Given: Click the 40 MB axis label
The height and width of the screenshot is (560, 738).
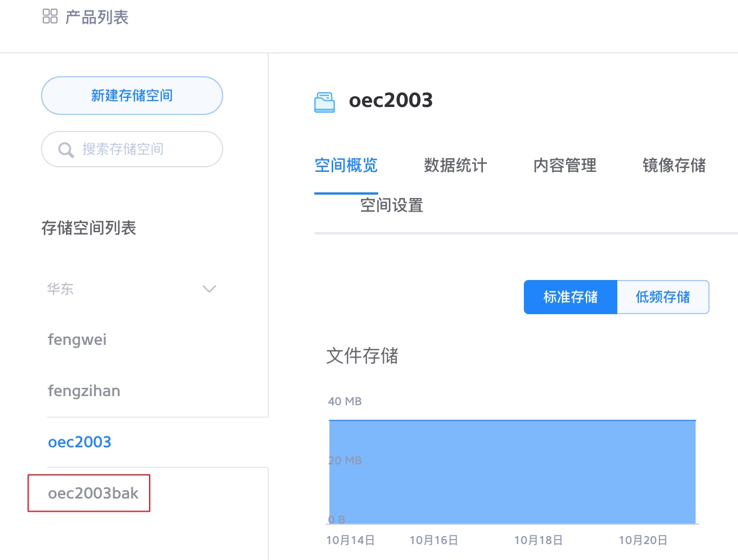Looking at the screenshot, I should pos(345,401).
